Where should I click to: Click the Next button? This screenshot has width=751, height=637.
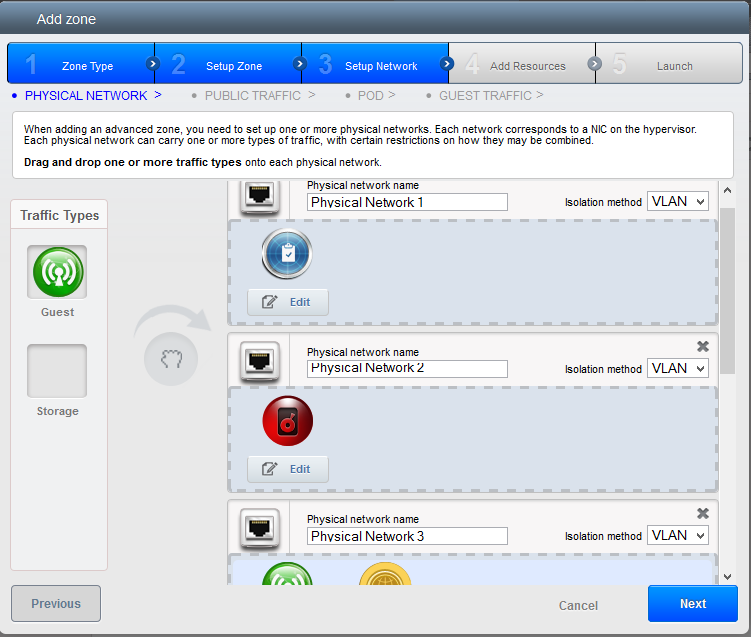(693, 603)
